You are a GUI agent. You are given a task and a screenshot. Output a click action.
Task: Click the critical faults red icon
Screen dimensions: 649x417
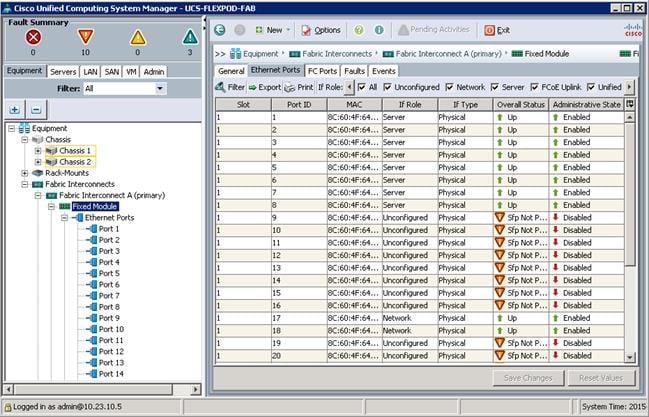point(33,38)
